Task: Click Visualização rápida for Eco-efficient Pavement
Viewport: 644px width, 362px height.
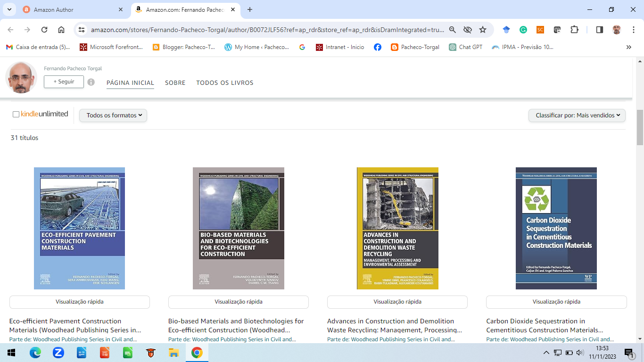Action: 80,302
